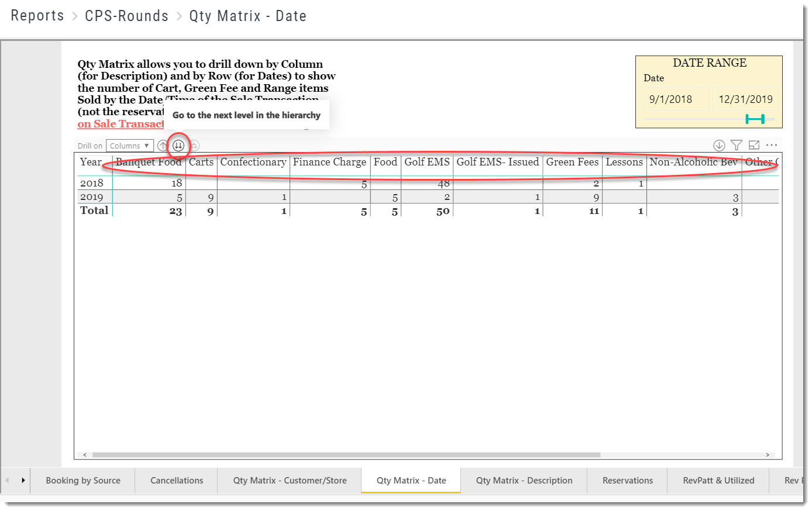The width and height of the screenshot is (812, 511).
Task: Adjust the Date range slider handle
Action: click(755, 119)
